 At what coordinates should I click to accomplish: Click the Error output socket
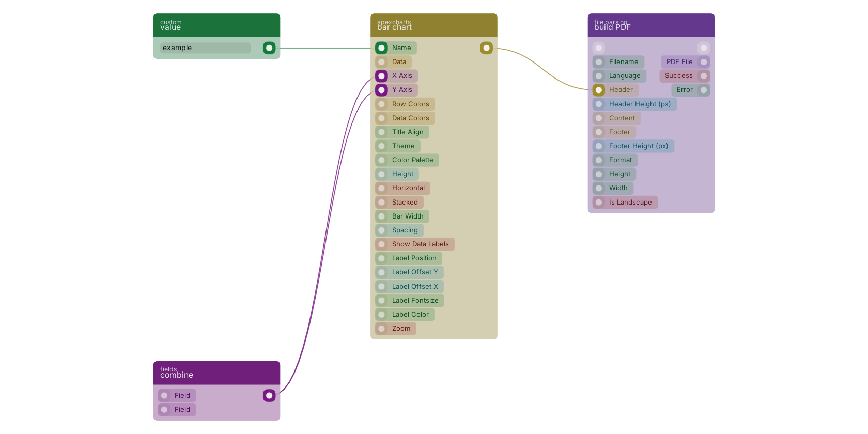tap(704, 90)
